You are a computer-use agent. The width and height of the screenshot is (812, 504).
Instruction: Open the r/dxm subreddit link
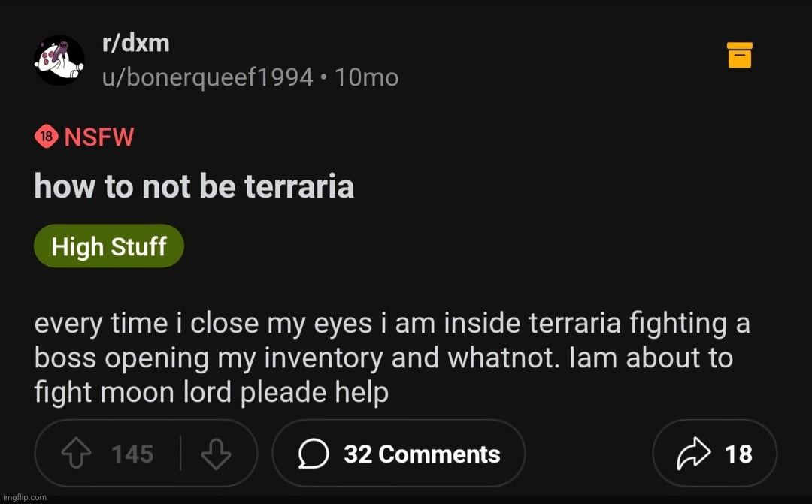tap(135, 43)
